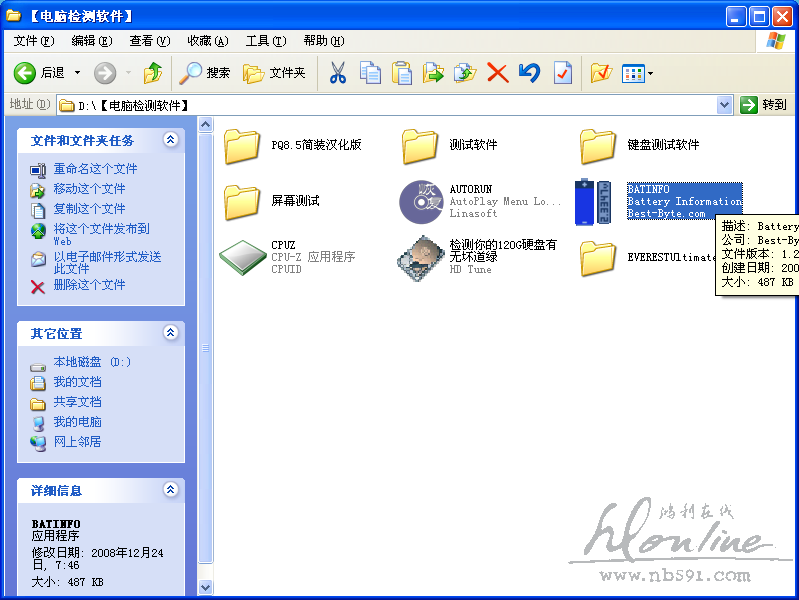
Task: Select the CPUZ chip icon
Action: [243, 257]
